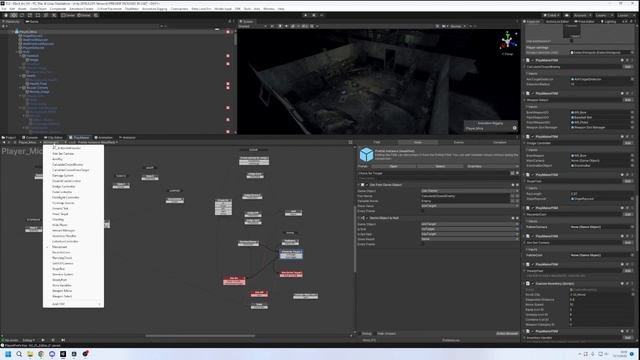Click object picker for Main Camera field
The height and width of the screenshot is (360, 640).
(x=632, y=160)
